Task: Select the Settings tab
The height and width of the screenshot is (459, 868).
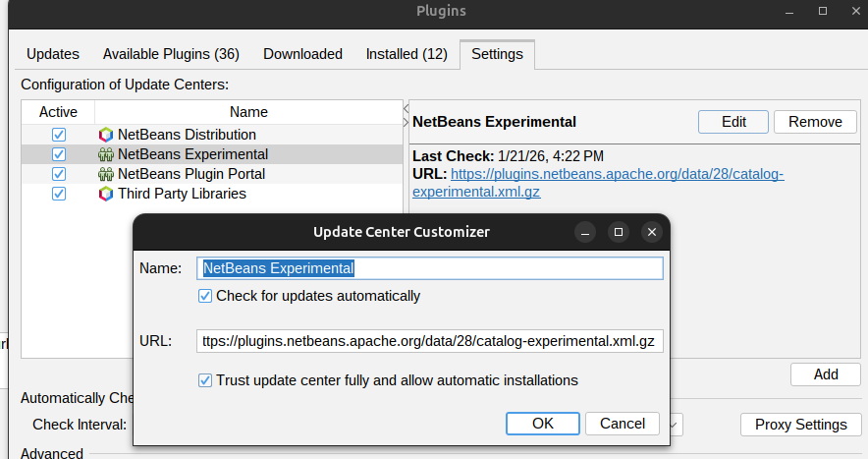Action: point(497,54)
